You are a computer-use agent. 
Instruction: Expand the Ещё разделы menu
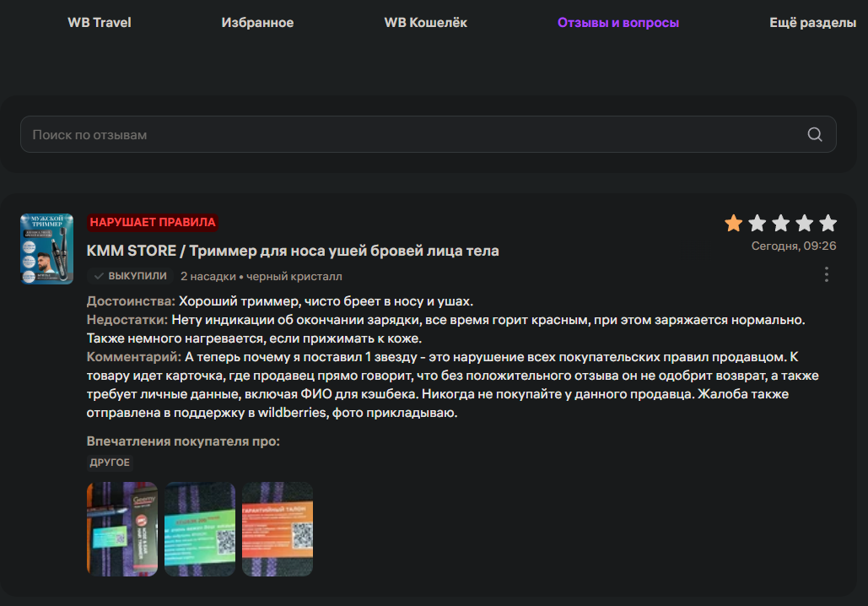pos(812,23)
